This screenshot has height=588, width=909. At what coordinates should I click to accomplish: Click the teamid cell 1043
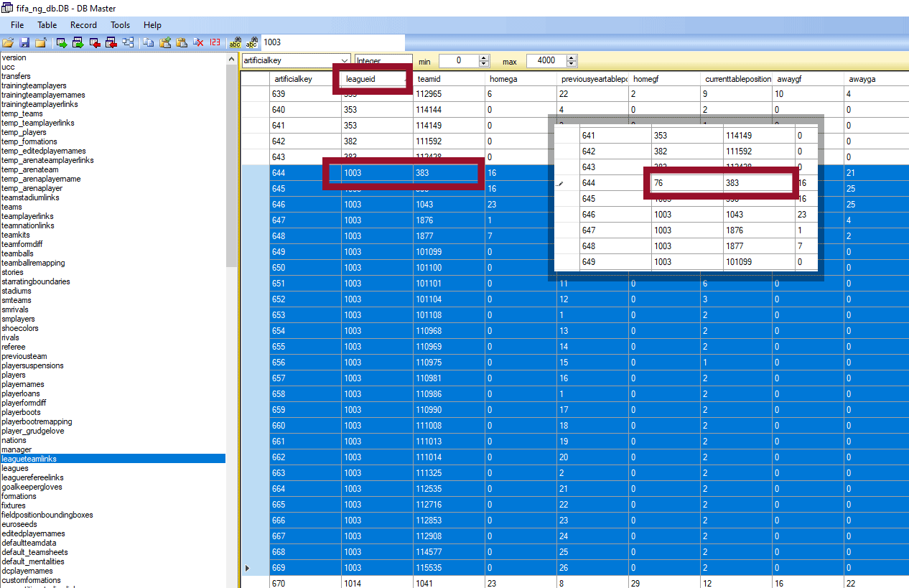(449, 205)
